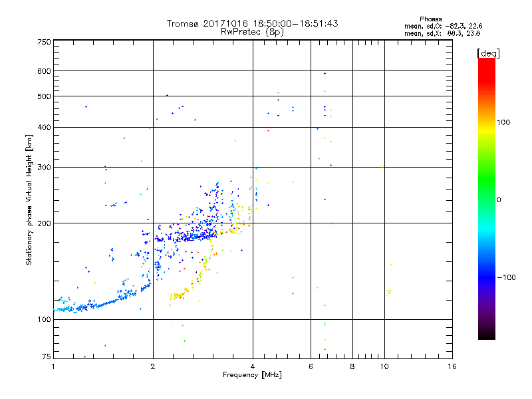Click the y-axis tick label '100'
Viewport: 532px width, 399px height.
44,320
